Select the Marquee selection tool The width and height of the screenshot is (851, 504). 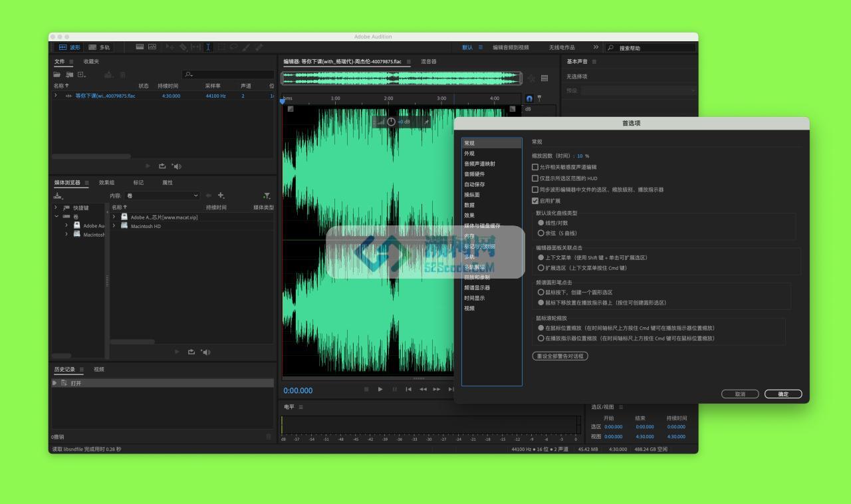[221, 47]
